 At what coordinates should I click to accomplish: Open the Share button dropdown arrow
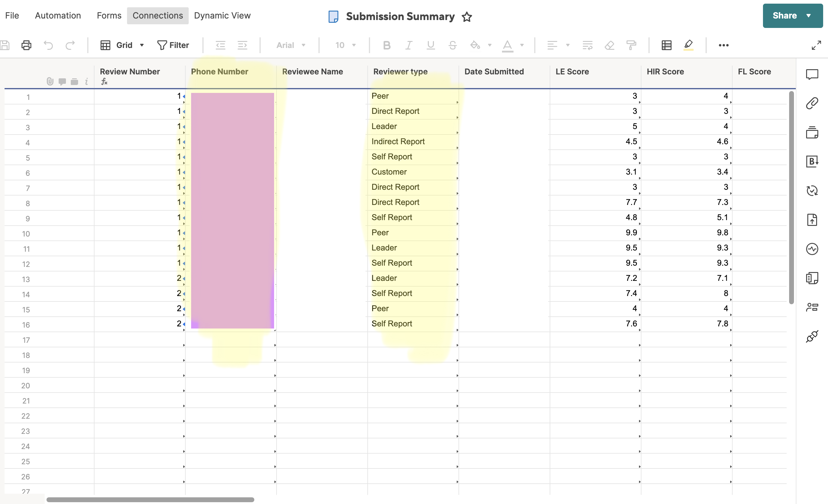(x=809, y=16)
